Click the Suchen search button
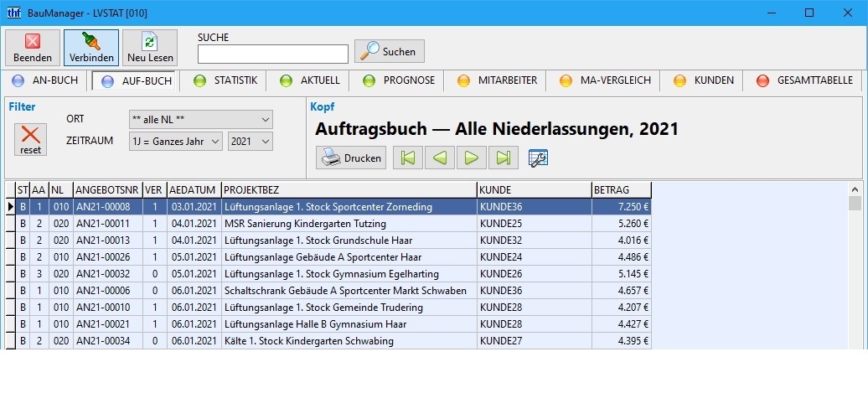This screenshot has height=419, width=868. point(389,51)
